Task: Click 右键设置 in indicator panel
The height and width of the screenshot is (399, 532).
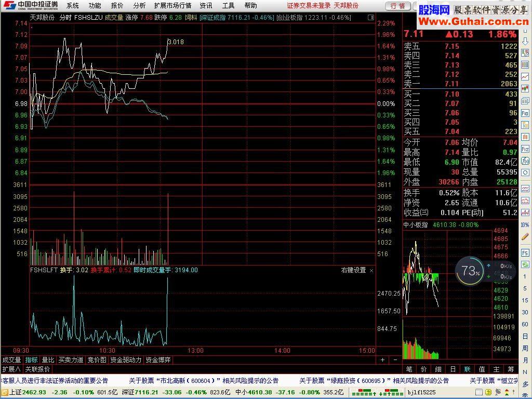Action: pyautogui.click(x=353, y=270)
